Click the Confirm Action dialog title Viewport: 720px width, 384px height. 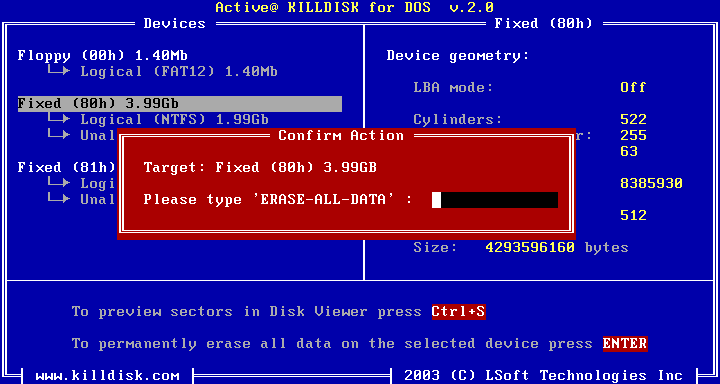pyautogui.click(x=341, y=136)
